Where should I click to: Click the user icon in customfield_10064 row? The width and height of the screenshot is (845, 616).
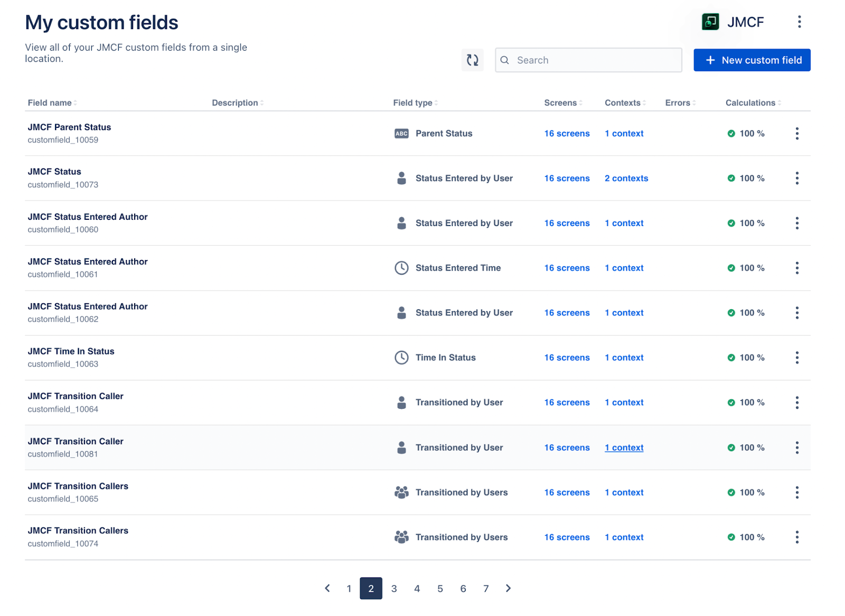(x=401, y=403)
